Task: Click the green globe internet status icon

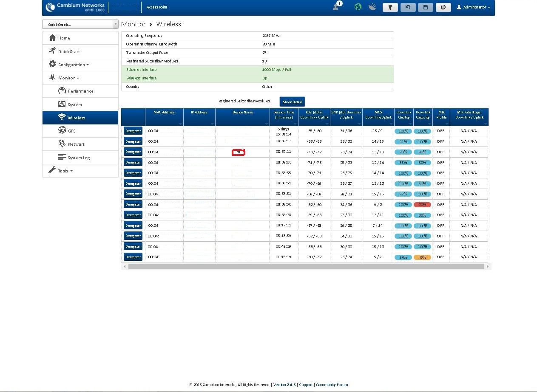Action: pos(358,7)
